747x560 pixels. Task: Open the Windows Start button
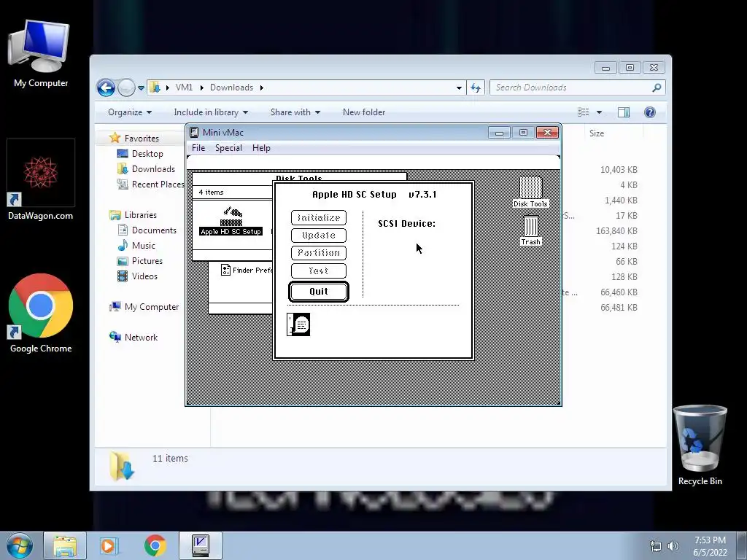(20, 545)
